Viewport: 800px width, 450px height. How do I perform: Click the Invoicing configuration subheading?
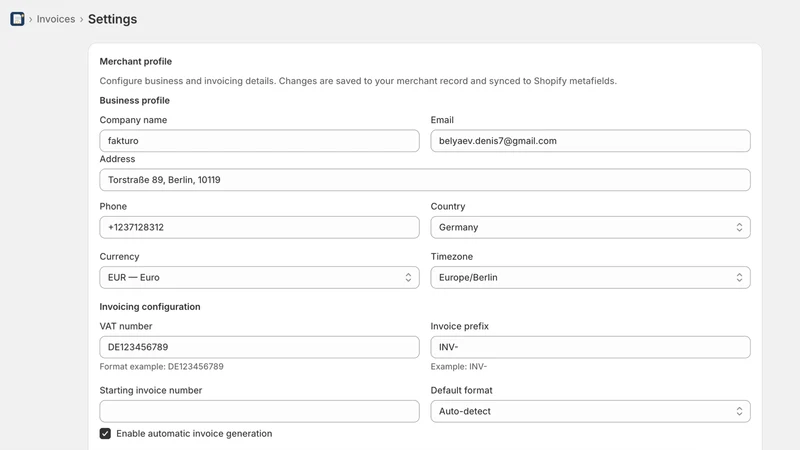150,307
